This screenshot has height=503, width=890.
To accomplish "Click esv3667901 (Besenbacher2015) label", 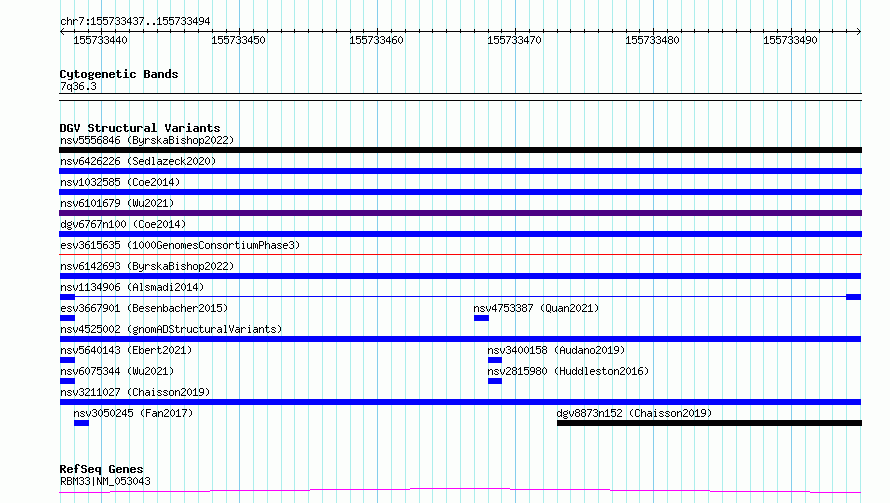I will (144, 308).
